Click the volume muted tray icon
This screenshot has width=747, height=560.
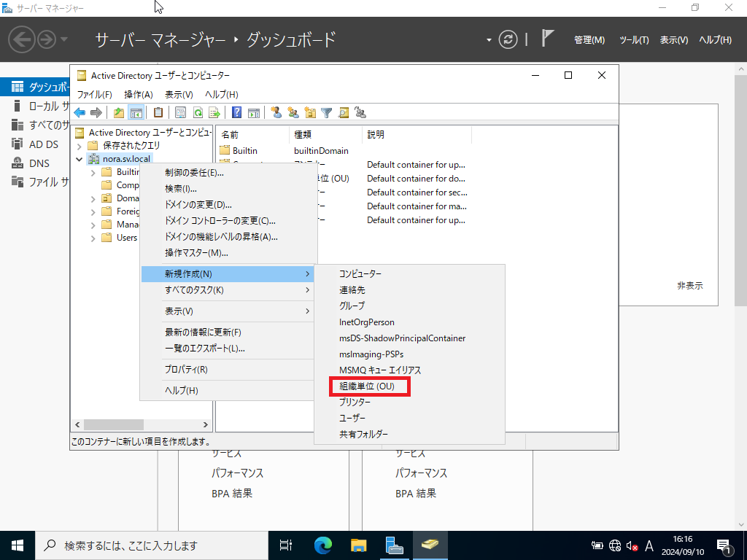coord(632,545)
